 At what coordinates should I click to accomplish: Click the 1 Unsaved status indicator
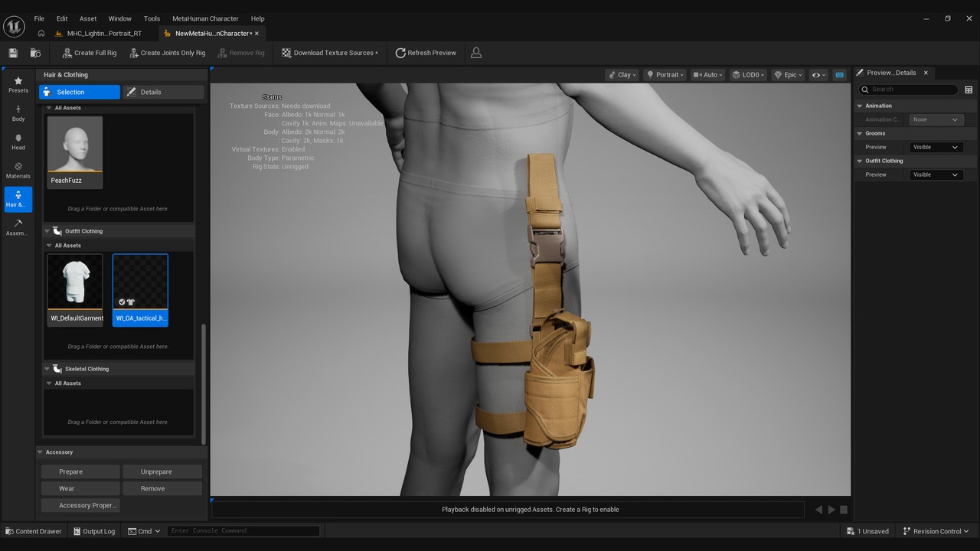pyautogui.click(x=867, y=531)
